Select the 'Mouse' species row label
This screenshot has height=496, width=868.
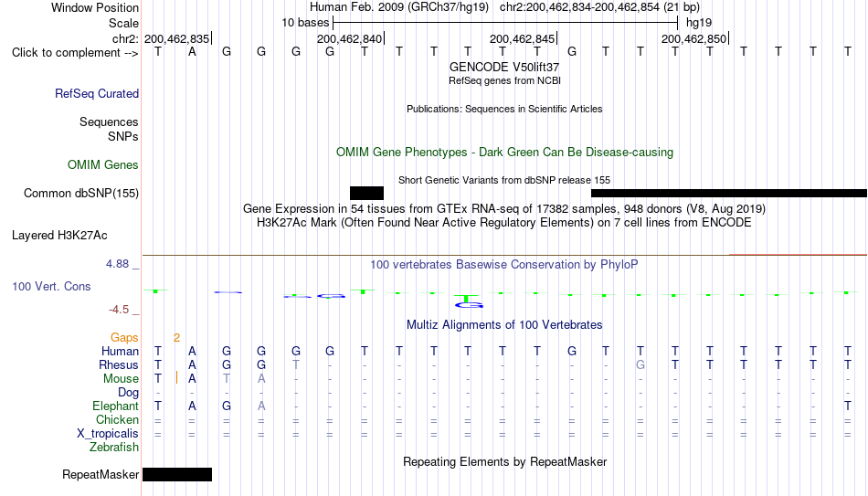click(121, 379)
